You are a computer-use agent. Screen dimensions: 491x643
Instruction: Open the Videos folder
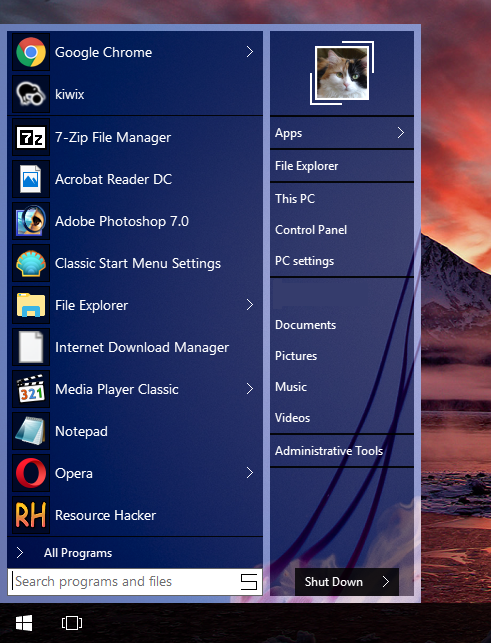342,417
